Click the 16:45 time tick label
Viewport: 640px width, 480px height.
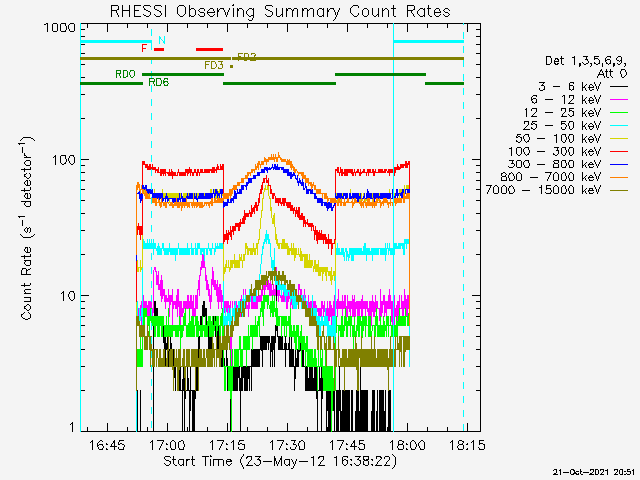coord(107,445)
